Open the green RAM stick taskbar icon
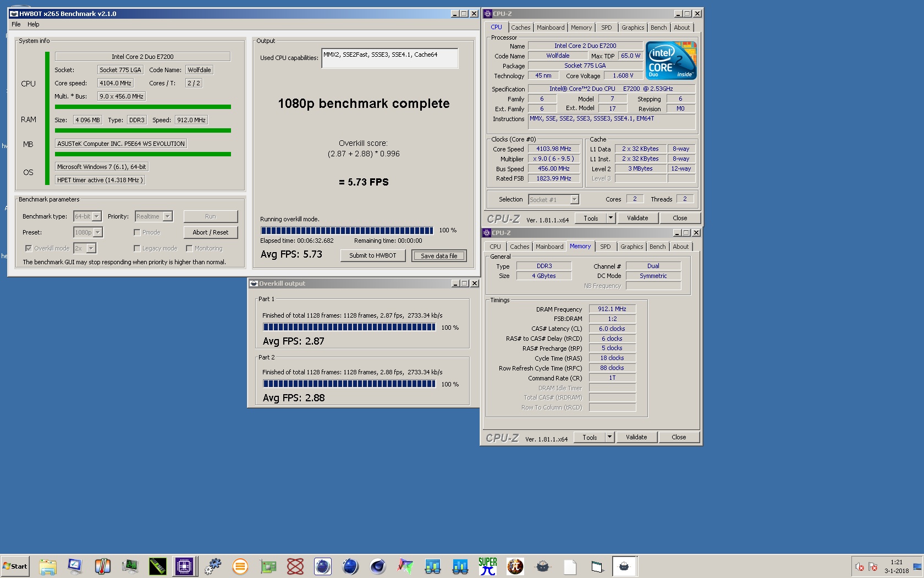The width and height of the screenshot is (924, 578). [157, 566]
